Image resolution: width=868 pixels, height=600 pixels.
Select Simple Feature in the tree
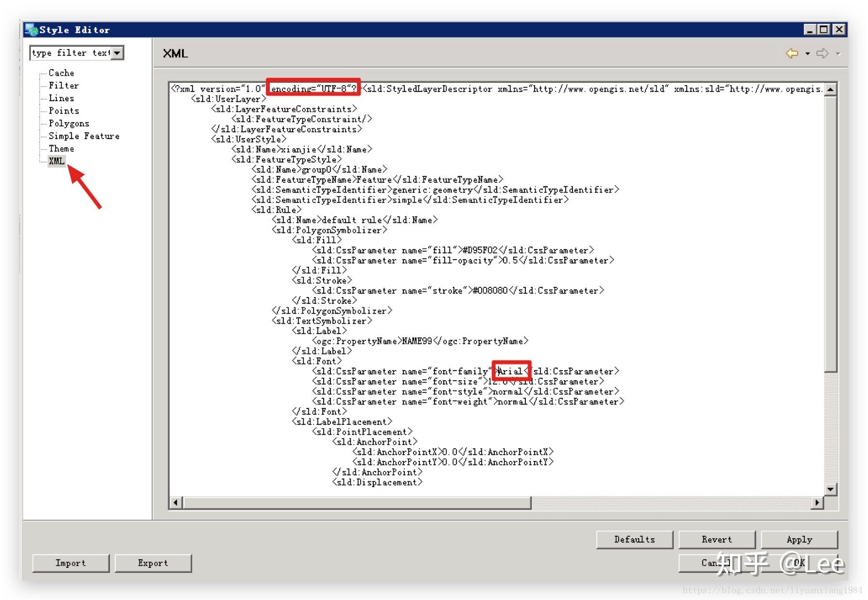click(84, 136)
